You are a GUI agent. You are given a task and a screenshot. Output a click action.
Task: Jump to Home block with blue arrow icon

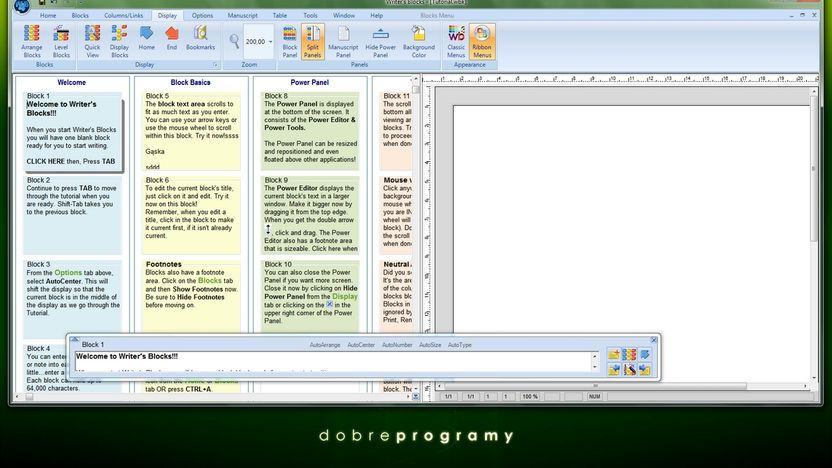146,38
